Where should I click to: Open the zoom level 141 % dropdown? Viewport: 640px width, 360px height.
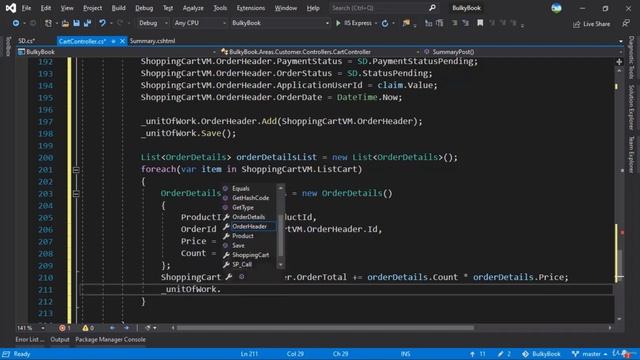(31, 328)
